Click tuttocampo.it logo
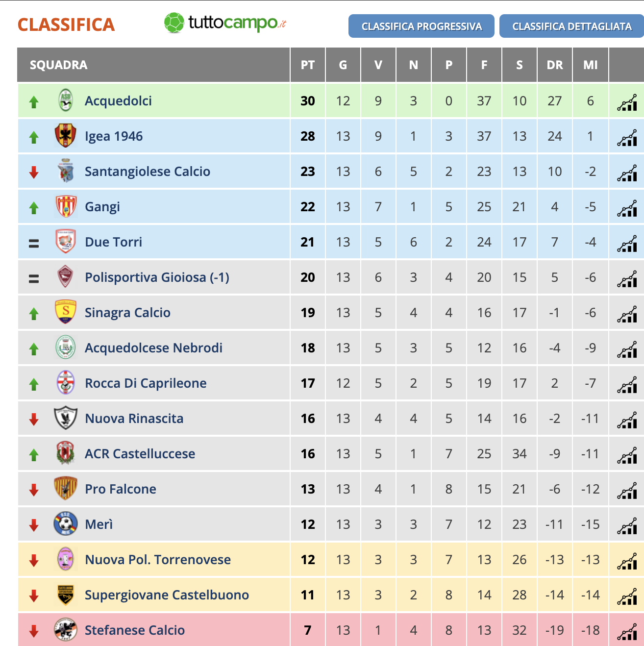This screenshot has width=644, height=646. pos(225,23)
